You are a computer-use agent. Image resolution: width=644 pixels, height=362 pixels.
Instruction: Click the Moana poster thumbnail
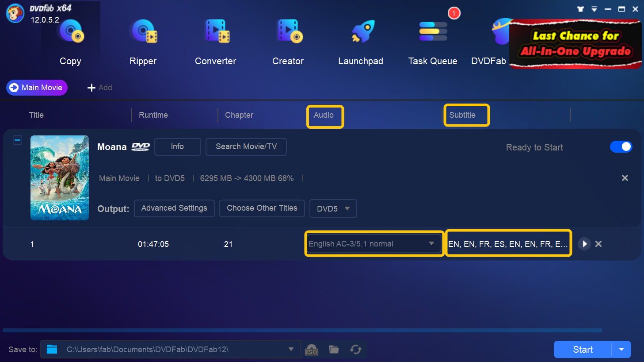pos(60,178)
